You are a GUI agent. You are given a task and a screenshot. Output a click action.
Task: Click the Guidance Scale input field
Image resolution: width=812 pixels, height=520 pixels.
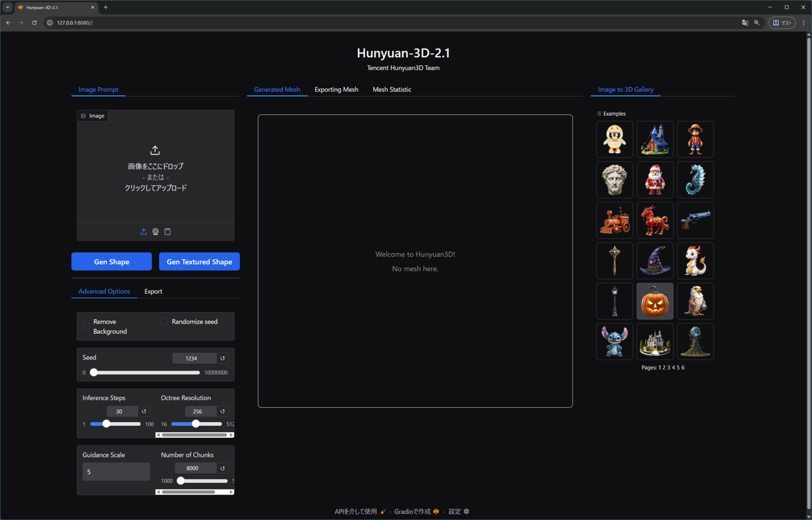pyautogui.click(x=116, y=472)
